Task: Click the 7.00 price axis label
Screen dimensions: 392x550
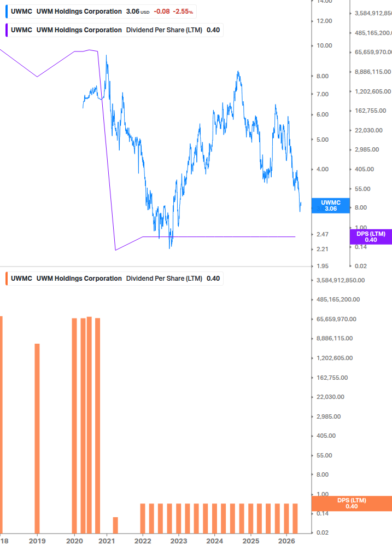Action: tap(323, 94)
